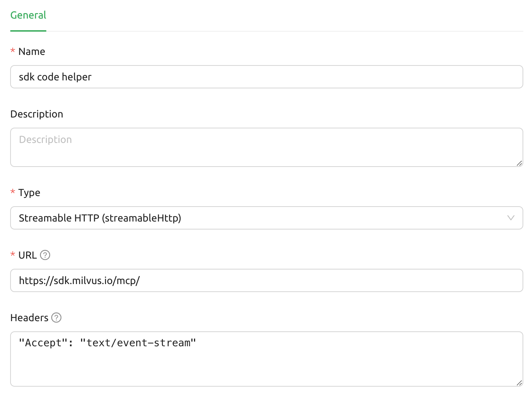Viewport: 532px width, 403px height.
Task: Grab the Description textarea resize handle
Action: click(x=519, y=163)
